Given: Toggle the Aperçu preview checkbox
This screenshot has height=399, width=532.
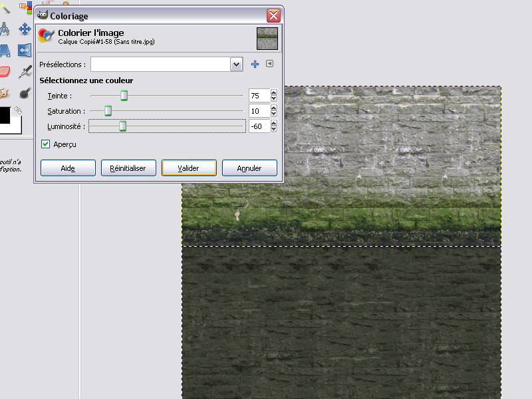Looking at the screenshot, I should click(x=46, y=144).
